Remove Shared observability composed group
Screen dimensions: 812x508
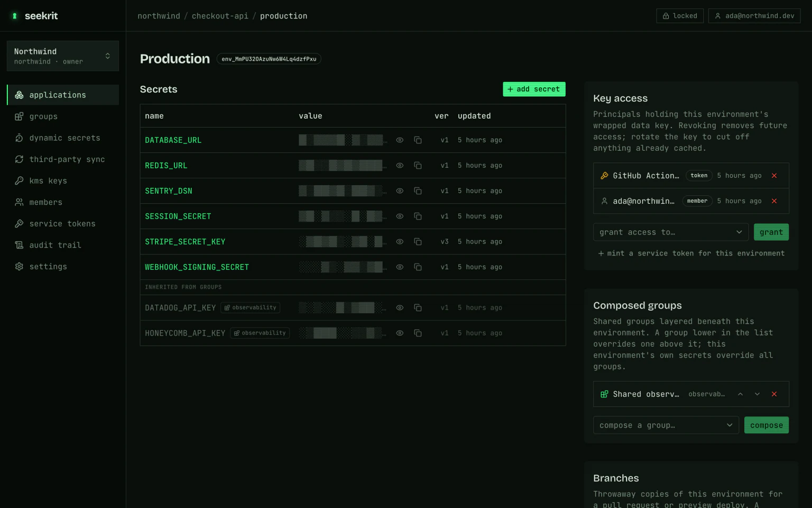tap(774, 394)
